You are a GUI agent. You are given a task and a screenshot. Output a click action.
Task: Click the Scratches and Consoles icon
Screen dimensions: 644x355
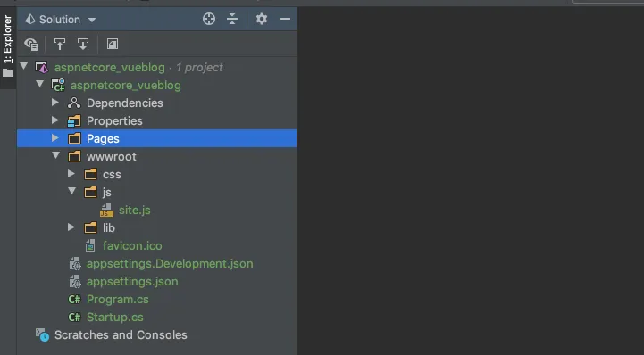(42, 334)
